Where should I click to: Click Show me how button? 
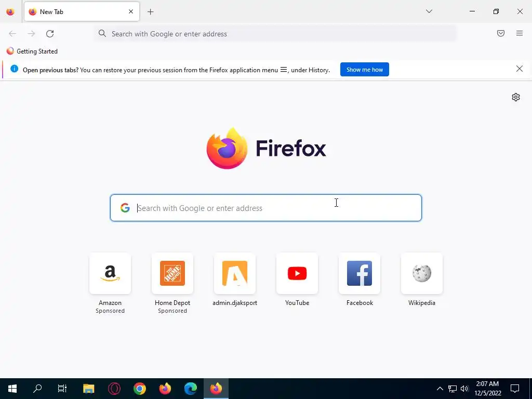coord(364,70)
